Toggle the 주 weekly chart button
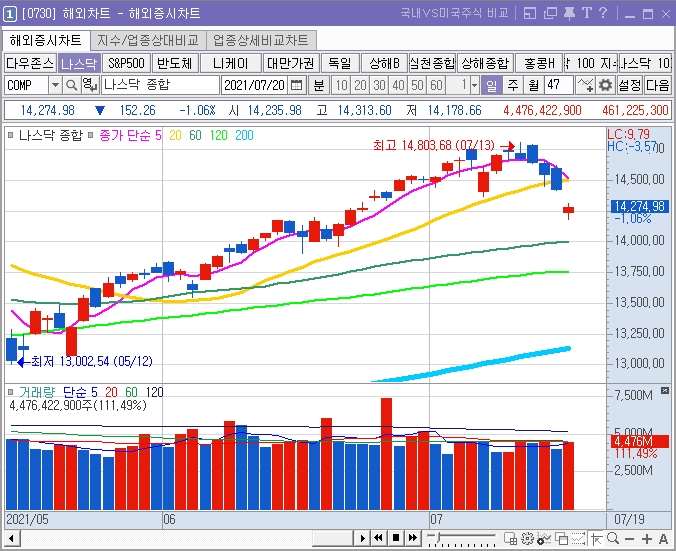Viewport: 676px width, 551px height. [x=513, y=85]
